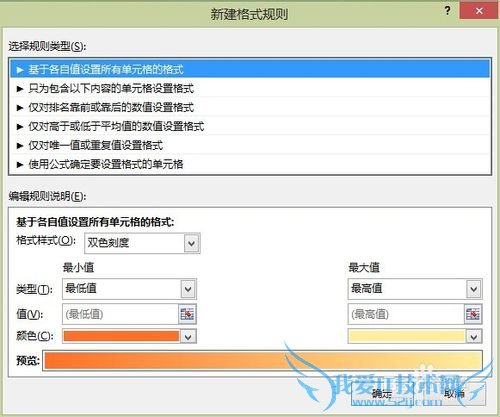The image size is (500, 417).
Task: Click the 格式样式(O) label
Action: (46, 240)
